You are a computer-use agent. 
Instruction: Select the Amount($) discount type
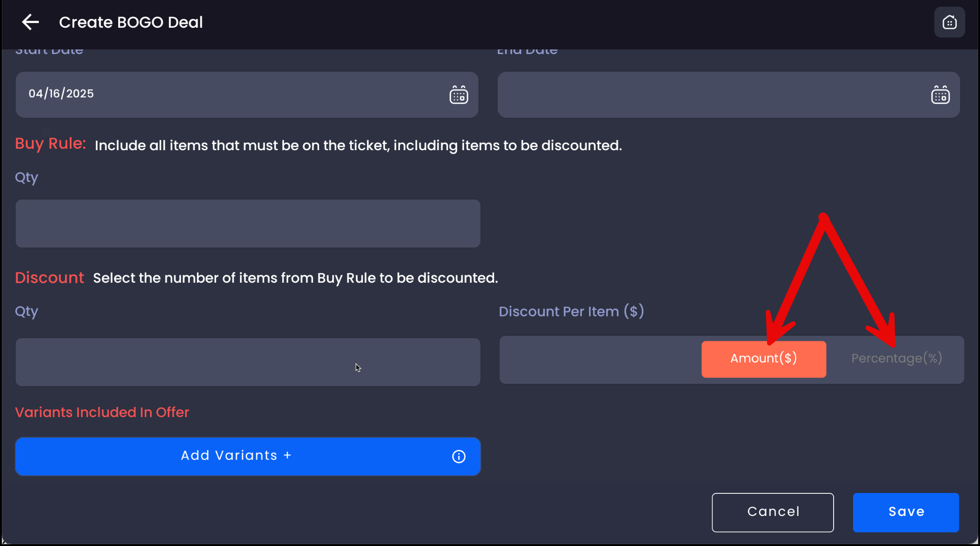763,359
